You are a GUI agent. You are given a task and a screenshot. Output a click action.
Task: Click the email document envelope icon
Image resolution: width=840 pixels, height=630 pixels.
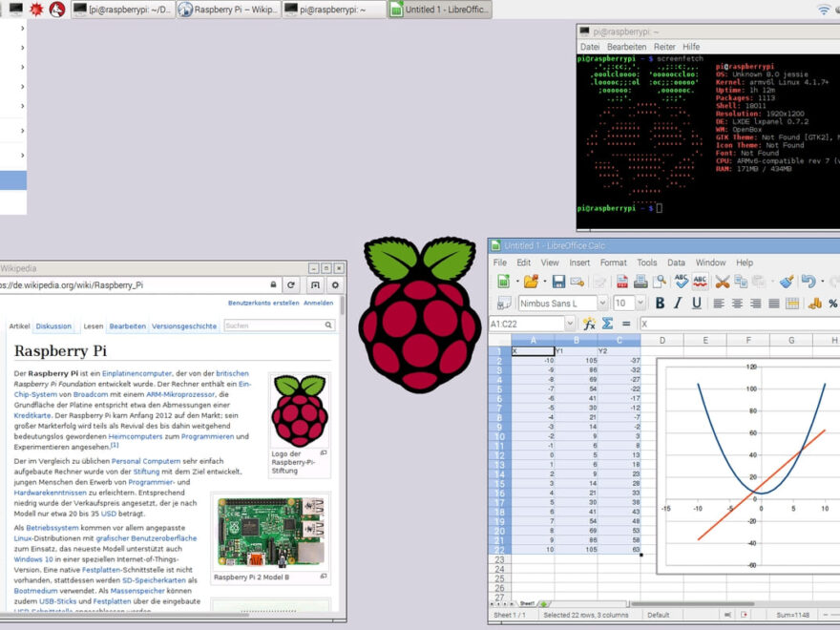point(577,282)
